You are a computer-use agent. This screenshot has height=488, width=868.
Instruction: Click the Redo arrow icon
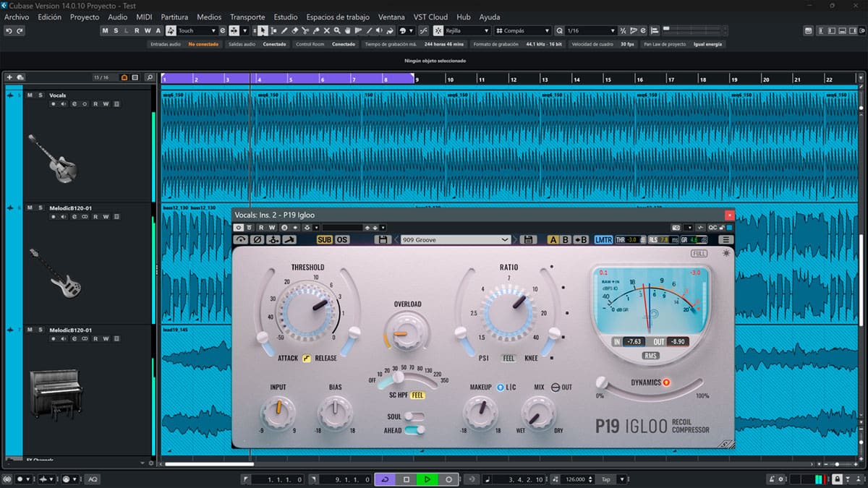[20, 31]
